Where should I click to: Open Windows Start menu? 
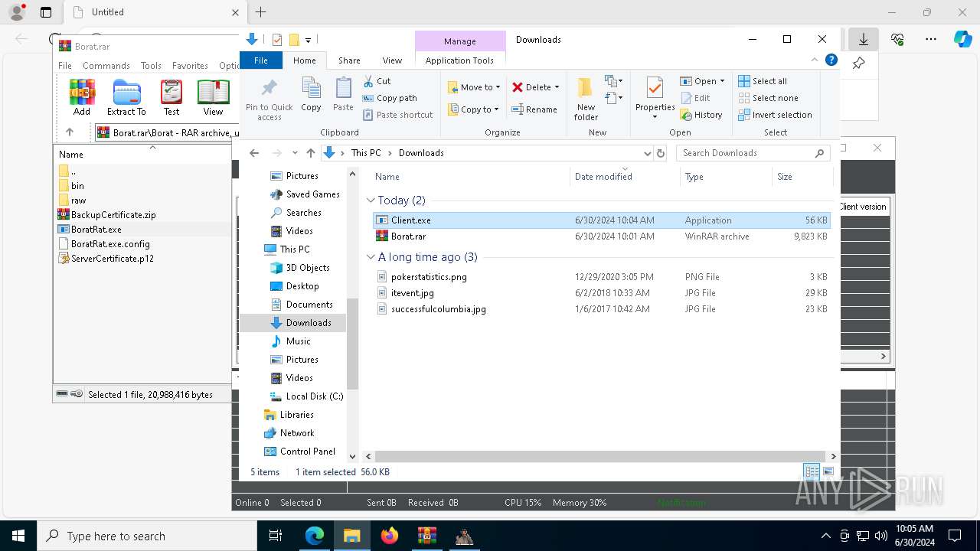tap(18, 536)
